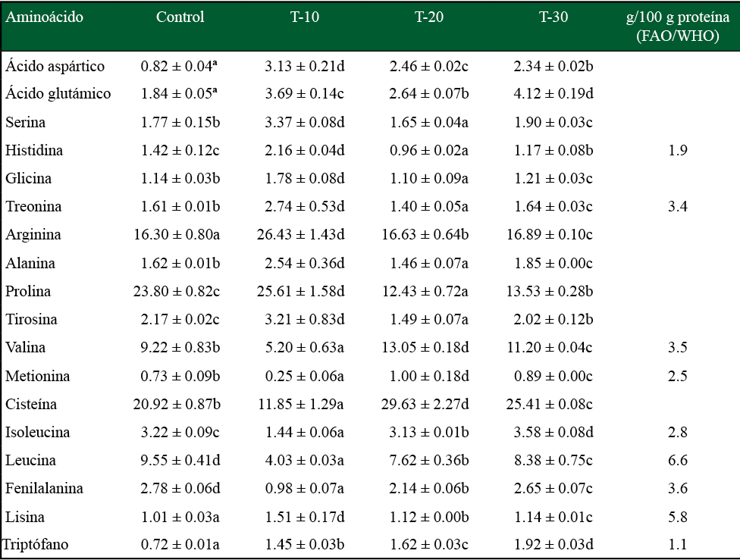Click the Arginina row label

tap(33, 235)
